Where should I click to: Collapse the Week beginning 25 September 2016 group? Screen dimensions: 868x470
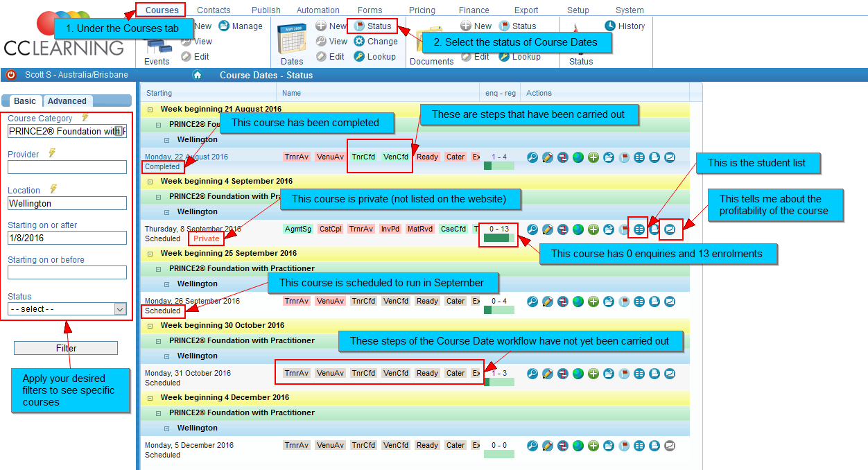point(150,254)
